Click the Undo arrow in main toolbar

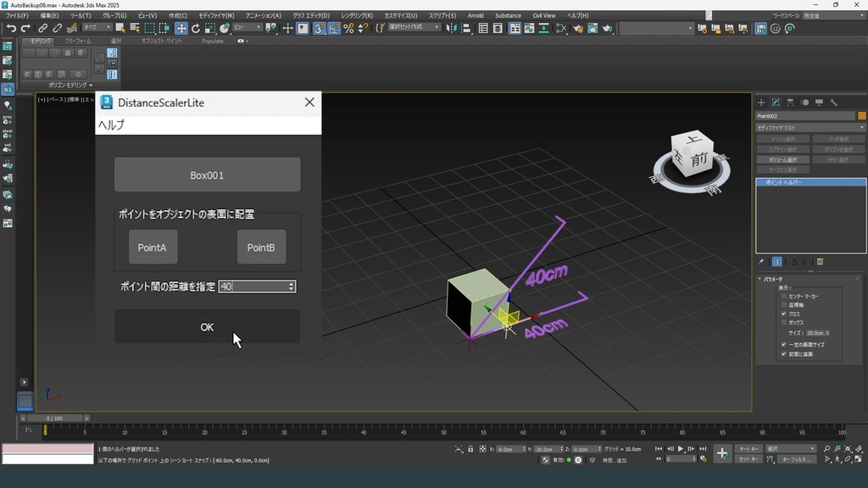pos(11,28)
